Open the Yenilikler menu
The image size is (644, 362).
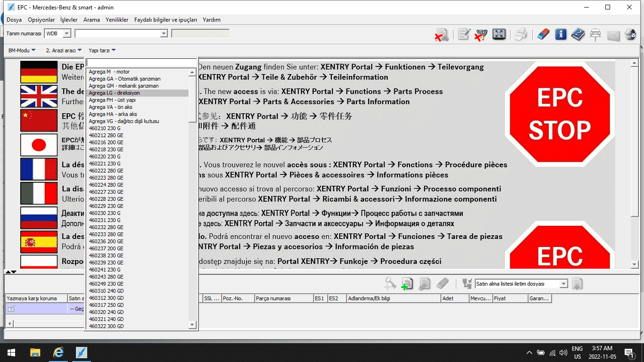[117, 20]
